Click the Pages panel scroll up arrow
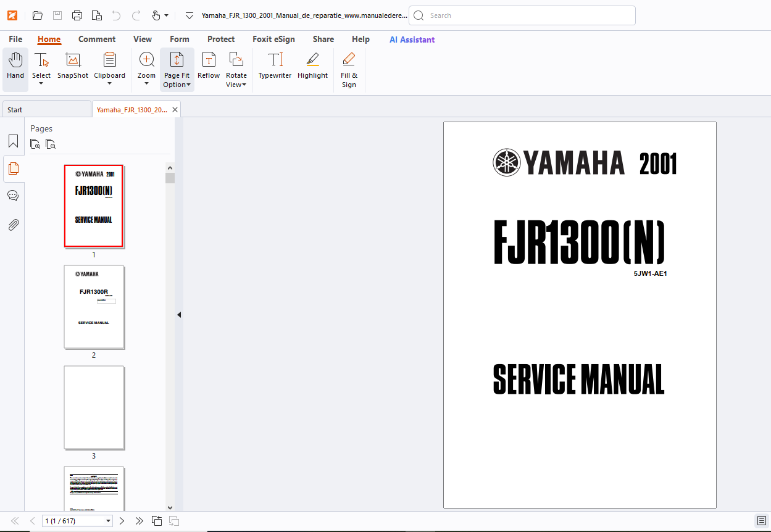This screenshot has height=532, width=771. coord(170,167)
